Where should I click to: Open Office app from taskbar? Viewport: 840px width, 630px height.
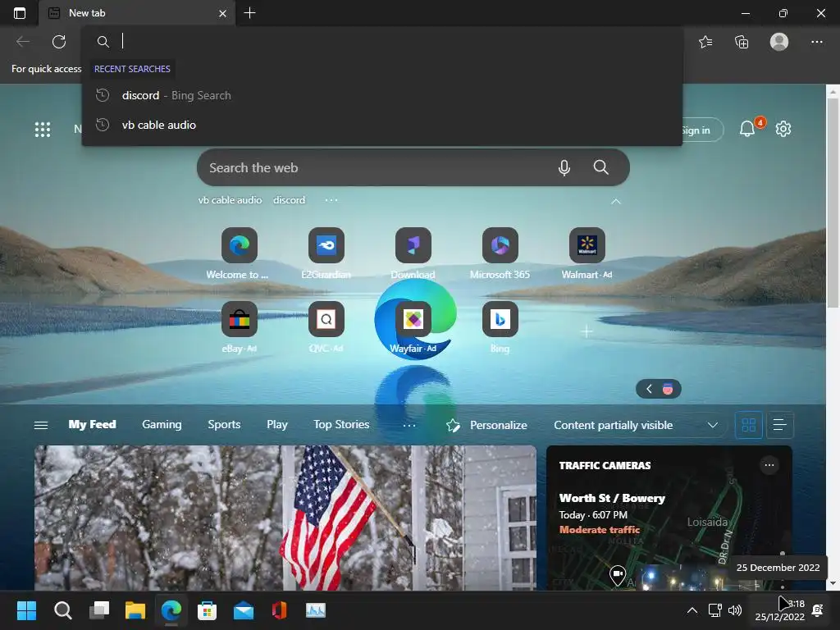click(279, 610)
